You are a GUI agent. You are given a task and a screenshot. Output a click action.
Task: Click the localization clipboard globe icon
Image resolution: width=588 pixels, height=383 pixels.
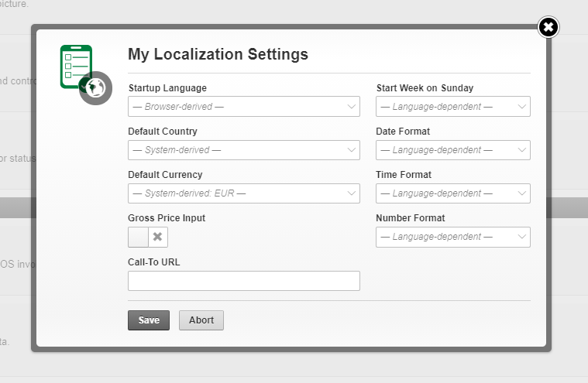[86, 75]
